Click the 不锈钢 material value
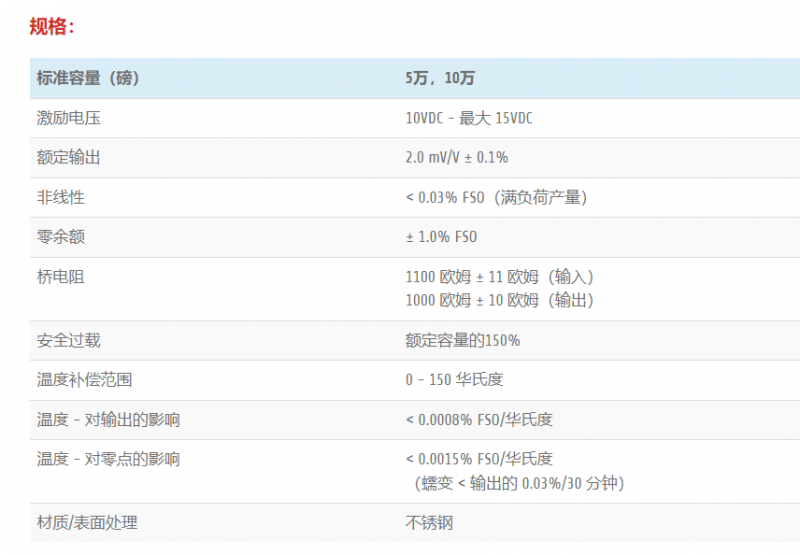The height and width of the screenshot is (555, 800). tap(429, 523)
